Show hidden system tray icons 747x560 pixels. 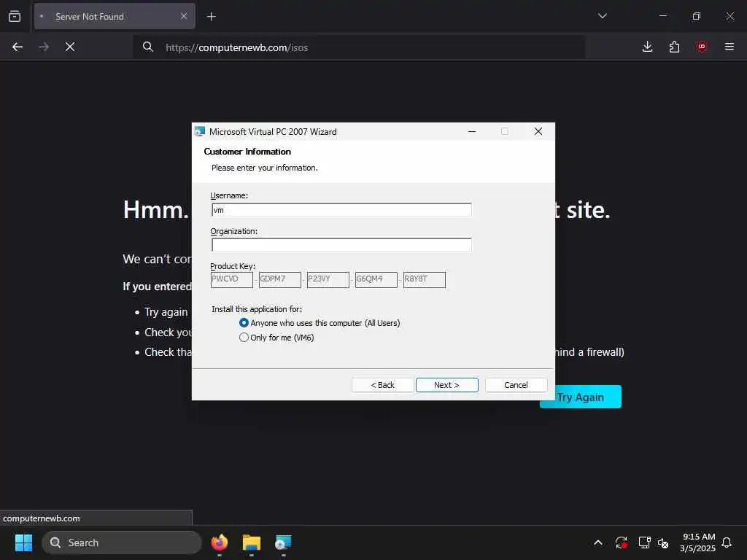pos(598,542)
